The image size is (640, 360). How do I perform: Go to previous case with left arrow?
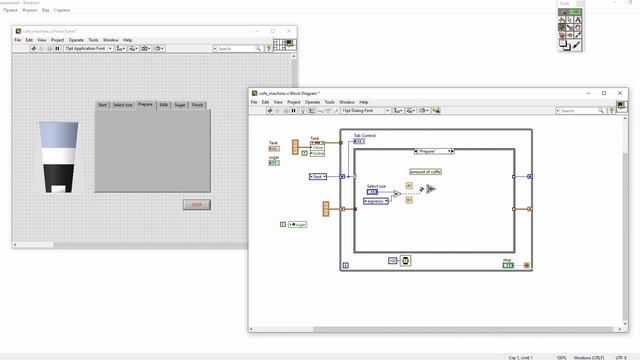click(x=416, y=151)
